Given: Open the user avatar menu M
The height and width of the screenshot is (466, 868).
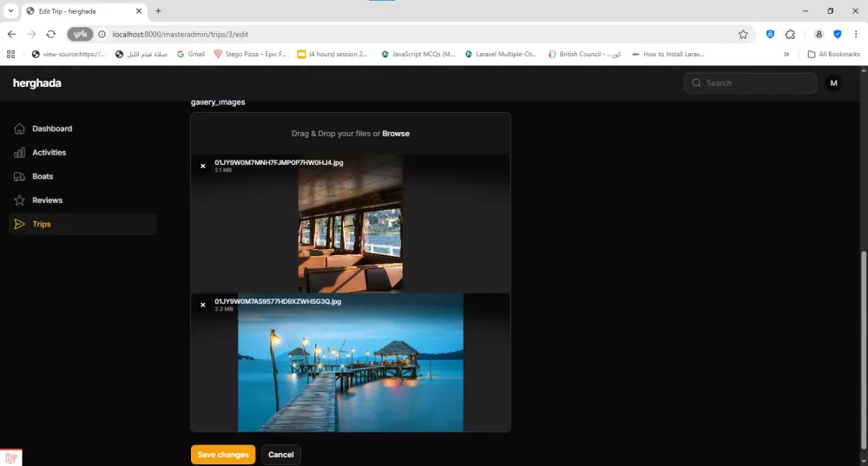Looking at the screenshot, I should tap(833, 83).
